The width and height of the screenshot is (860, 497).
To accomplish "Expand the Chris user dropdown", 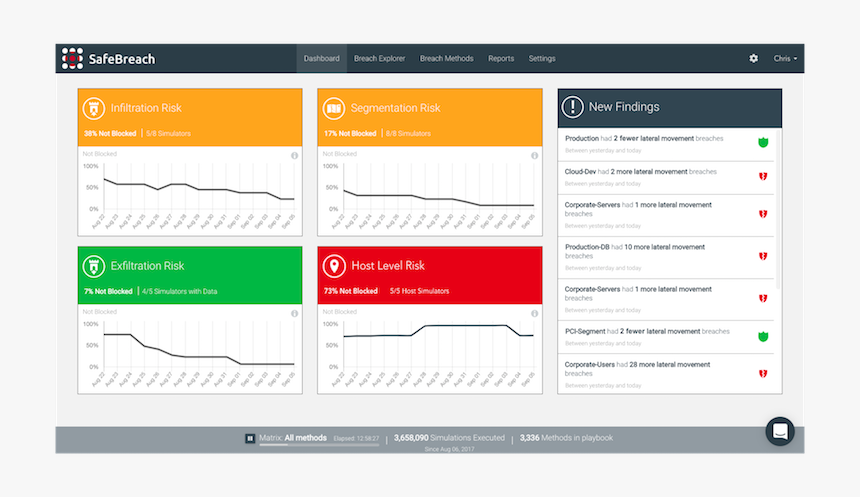I will (x=785, y=59).
